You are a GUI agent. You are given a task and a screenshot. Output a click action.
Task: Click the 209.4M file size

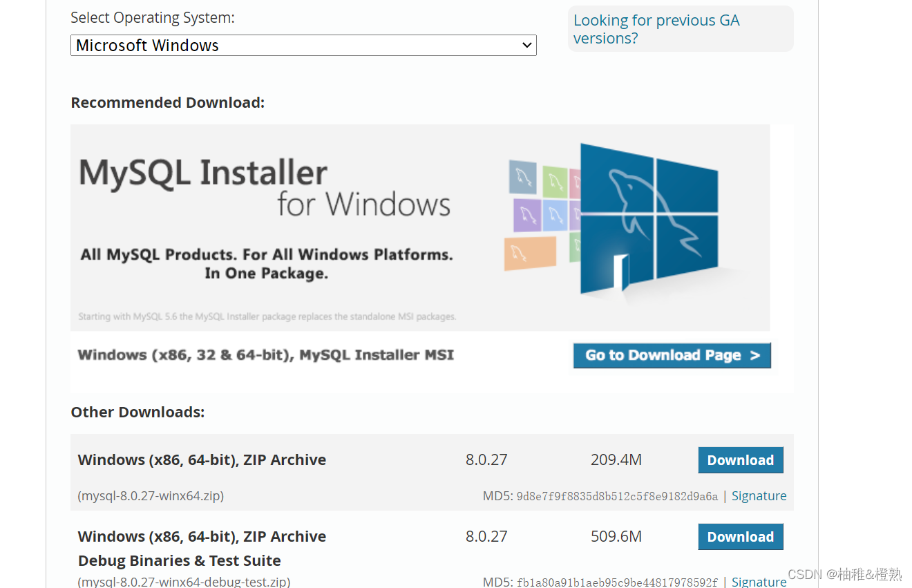pyautogui.click(x=616, y=460)
